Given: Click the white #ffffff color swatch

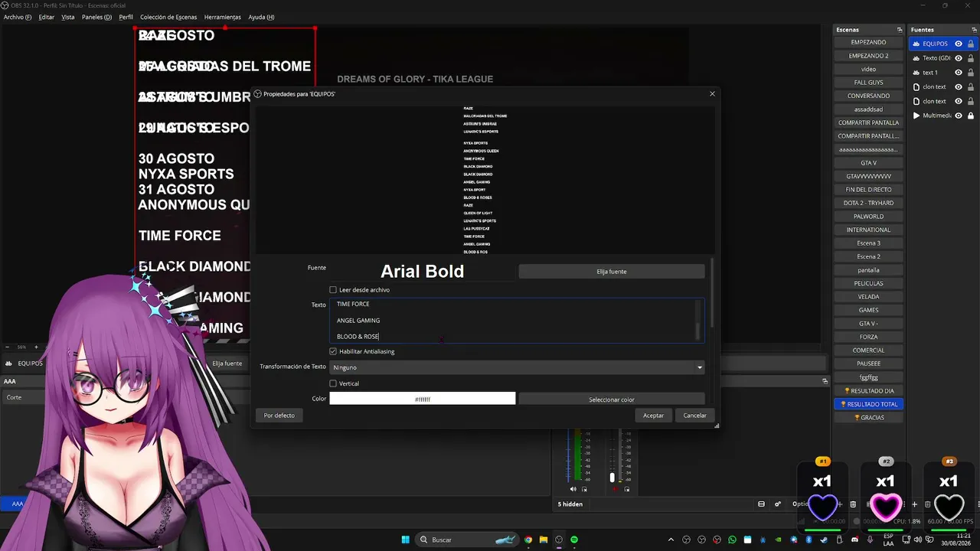Looking at the screenshot, I should click(423, 399).
